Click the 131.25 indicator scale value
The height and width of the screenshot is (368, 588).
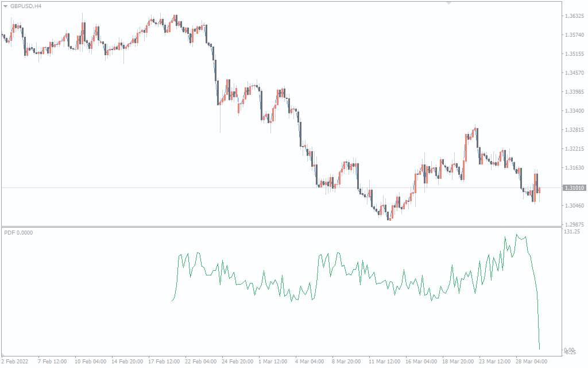coord(572,232)
